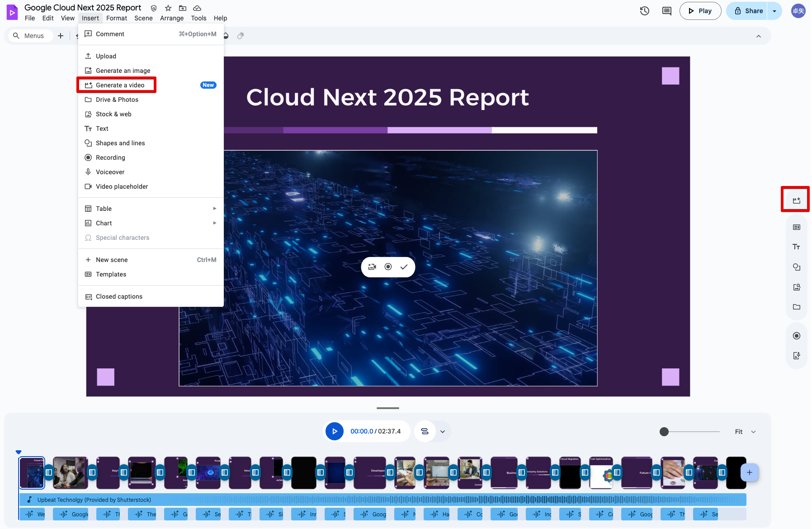Click record icon on video placeholder
Image resolution: width=812 pixels, height=529 pixels.
388,267
